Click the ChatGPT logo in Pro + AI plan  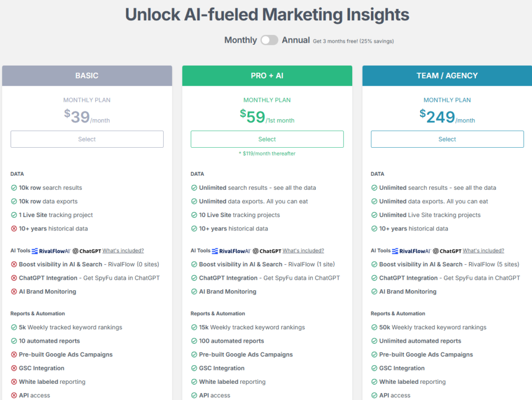tap(267, 251)
